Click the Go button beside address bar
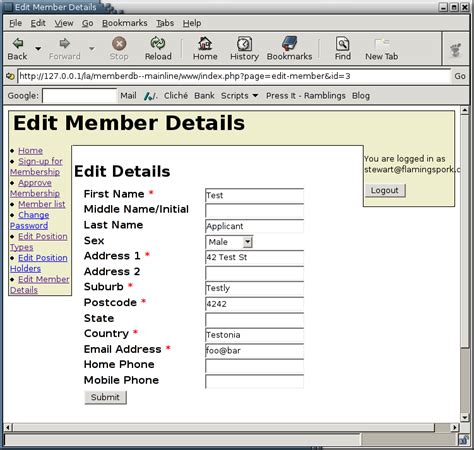This screenshot has height=450, width=474. coord(460,76)
